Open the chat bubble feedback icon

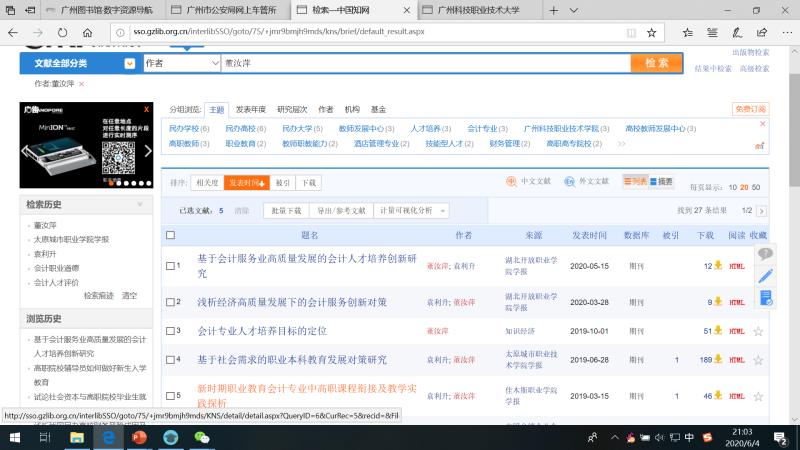[765, 254]
